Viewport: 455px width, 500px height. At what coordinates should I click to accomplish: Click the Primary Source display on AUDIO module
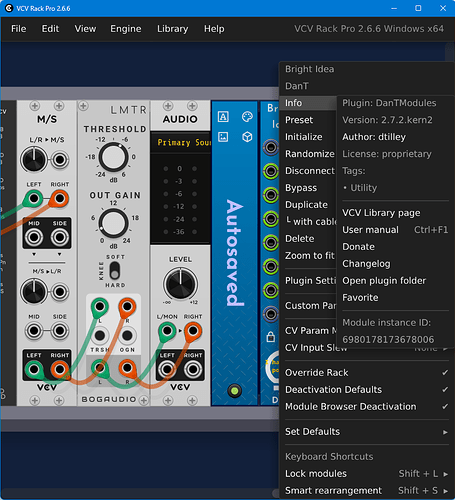[x=181, y=143]
